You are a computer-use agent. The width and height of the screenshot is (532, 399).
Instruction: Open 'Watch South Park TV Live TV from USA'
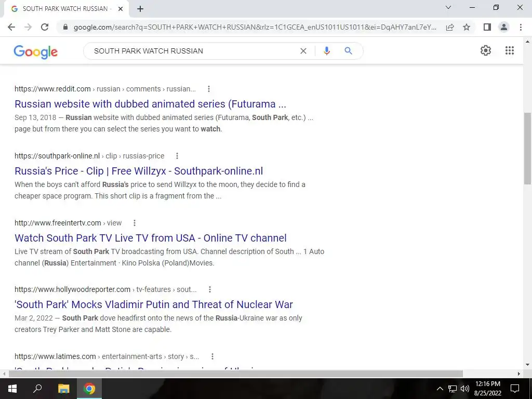[151, 238]
